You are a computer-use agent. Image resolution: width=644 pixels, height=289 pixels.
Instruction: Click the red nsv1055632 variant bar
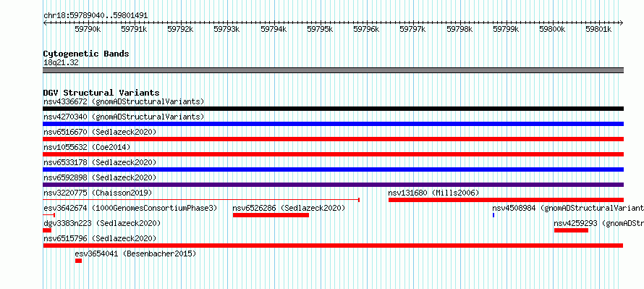coord(333,154)
